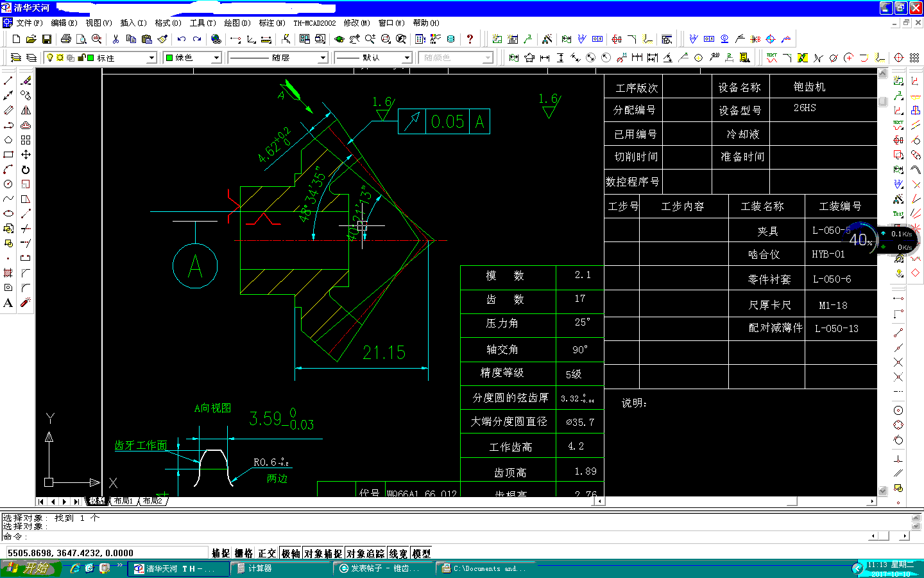Click the Match Properties brush icon
The width and height of the screenshot is (924, 578).
tap(162, 39)
